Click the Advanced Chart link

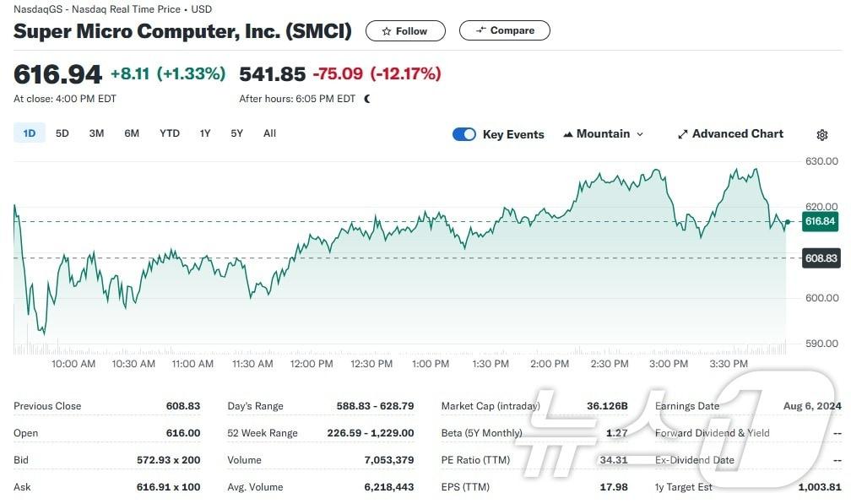737,134
